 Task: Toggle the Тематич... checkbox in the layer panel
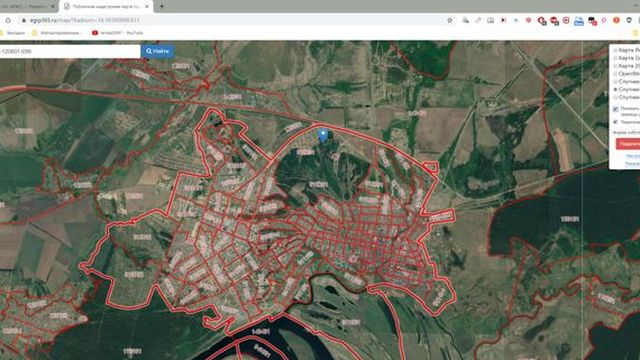click(x=616, y=122)
